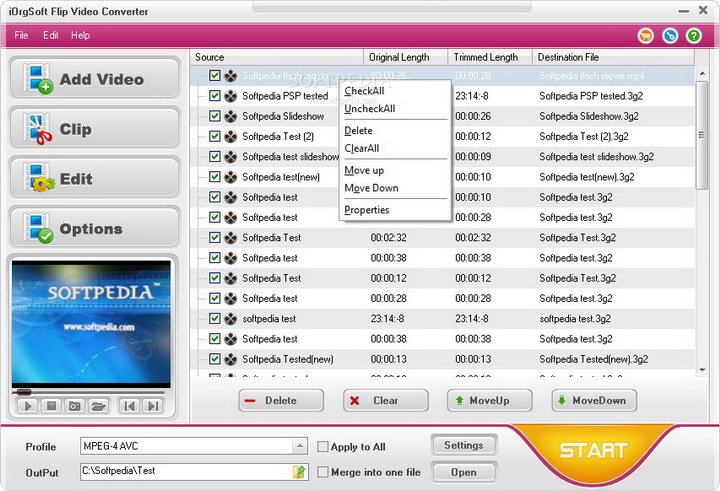
Task: Click the file list vertical scrollbar thumb
Action: (x=702, y=135)
